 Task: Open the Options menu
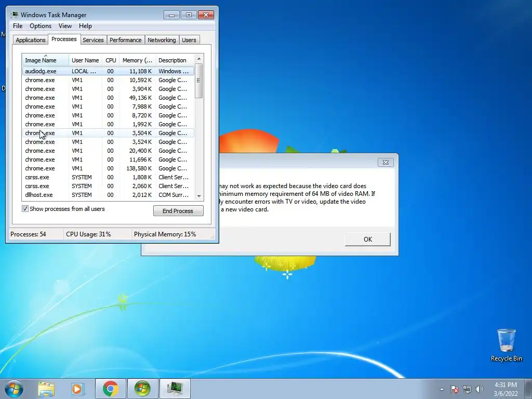(x=41, y=26)
